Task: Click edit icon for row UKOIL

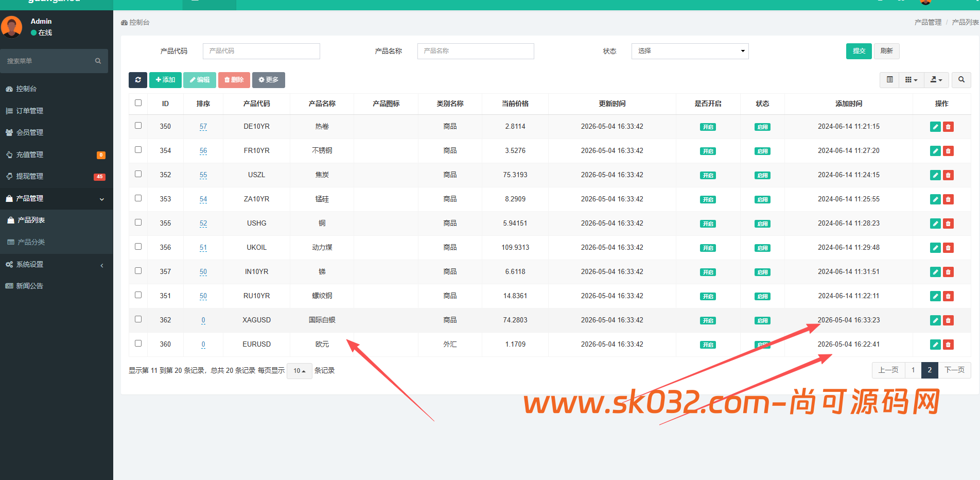Action: click(x=936, y=248)
